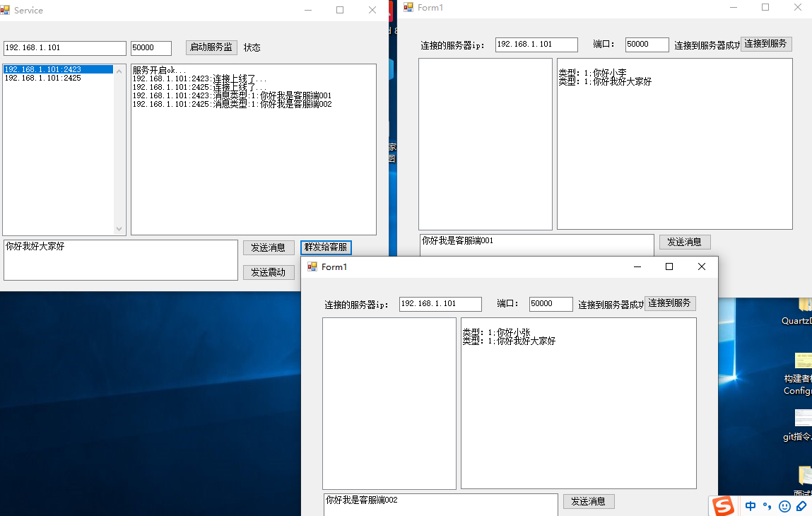Image resolution: width=812 pixels, height=516 pixels.
Task: Click 状态 label in Service window
Action: (252, 47)
